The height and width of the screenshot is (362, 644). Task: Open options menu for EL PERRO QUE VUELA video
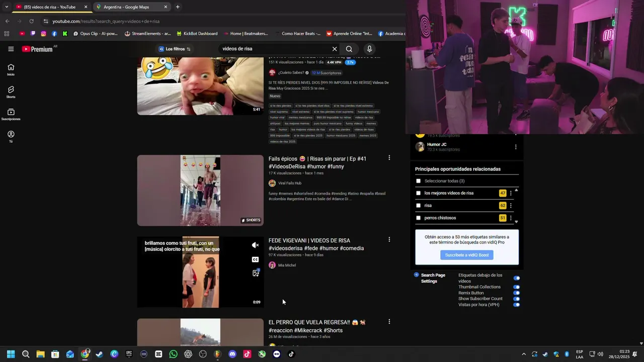[x=389, y=322]
